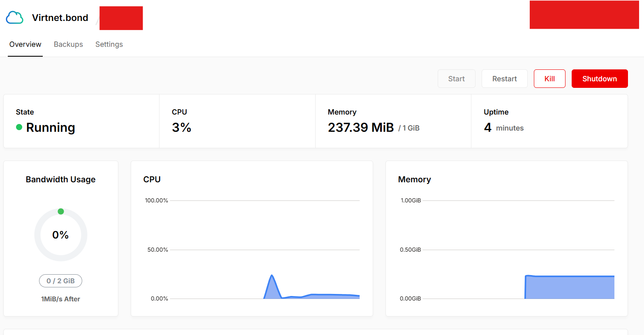Click the State Running label

50,128
